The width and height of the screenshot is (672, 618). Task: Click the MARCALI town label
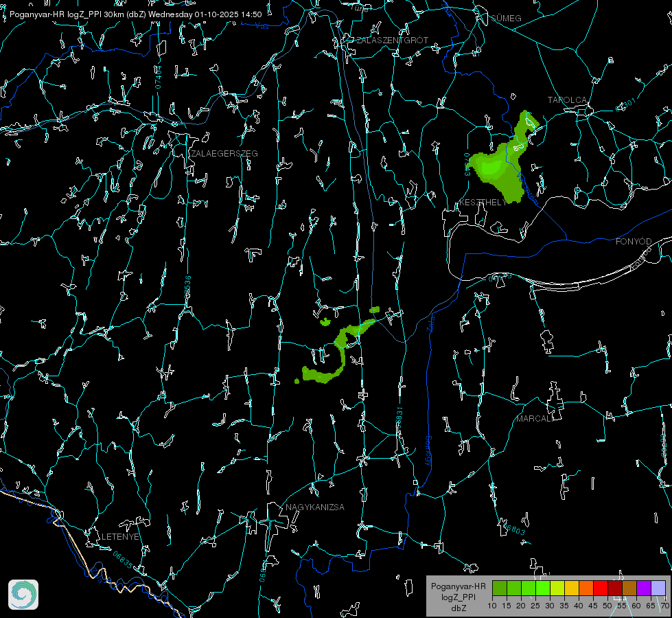click(535, 419)
